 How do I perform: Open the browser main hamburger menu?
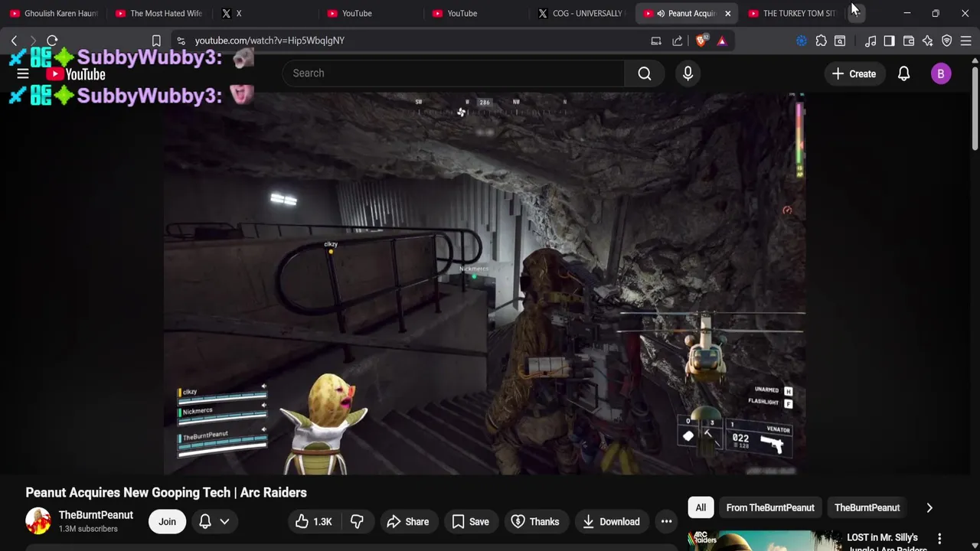click(966, 41)
